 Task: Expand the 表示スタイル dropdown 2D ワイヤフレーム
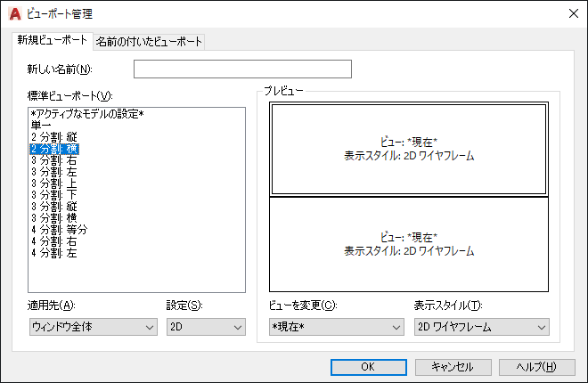(482, 327)
